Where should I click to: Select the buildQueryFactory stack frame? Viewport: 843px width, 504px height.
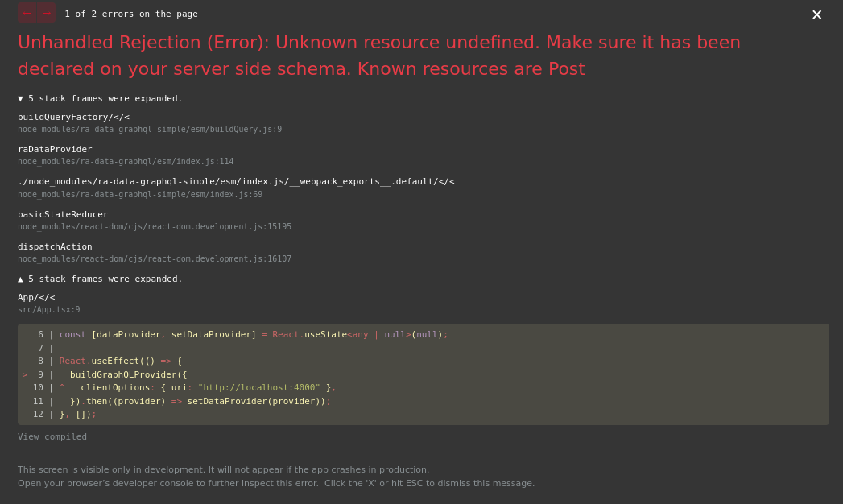click(x=73, y=117)
